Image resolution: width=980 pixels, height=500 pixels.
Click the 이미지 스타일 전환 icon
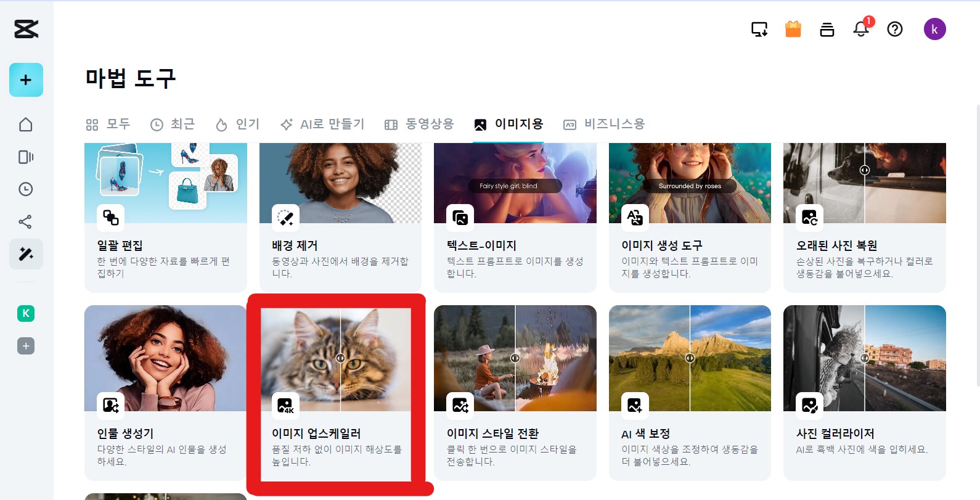(460, 405)
